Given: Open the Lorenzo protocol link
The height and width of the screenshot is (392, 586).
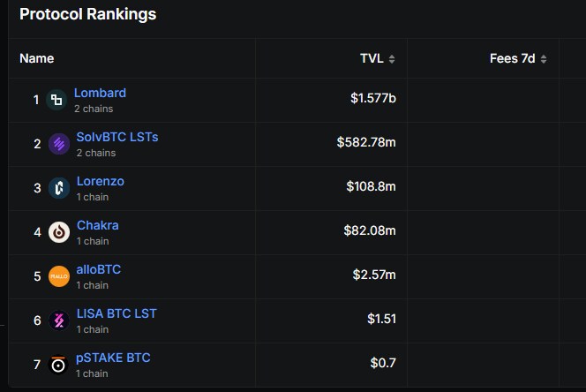Looking at the screenshot, I should 100,181.
